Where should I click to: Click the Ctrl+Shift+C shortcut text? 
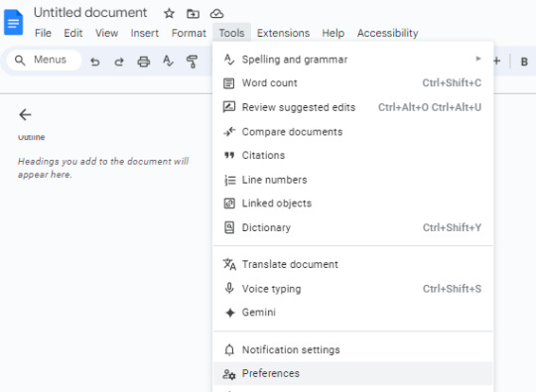452,83
